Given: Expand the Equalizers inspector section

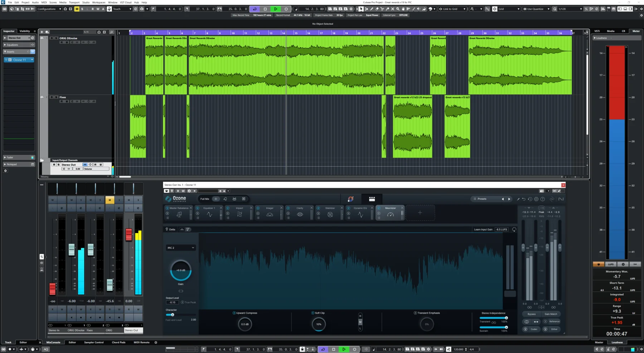Looking at the screenshot, I should (19, 45).
